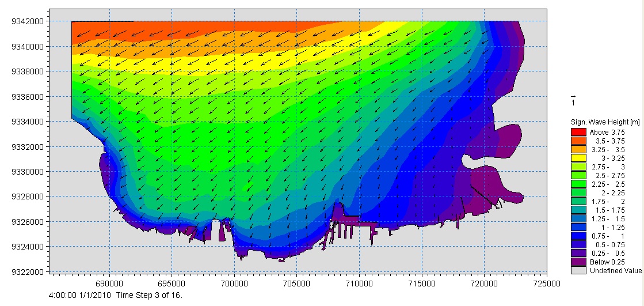This screenshot has height=306, width=644.
Task: Select the purple "Below 0.25" legend swatch
Action: (x=576, y=262)
